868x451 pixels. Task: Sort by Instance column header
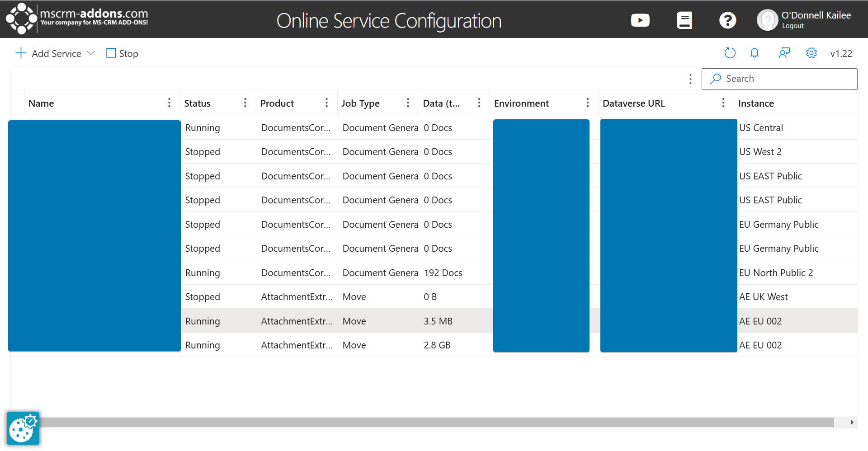756,103
